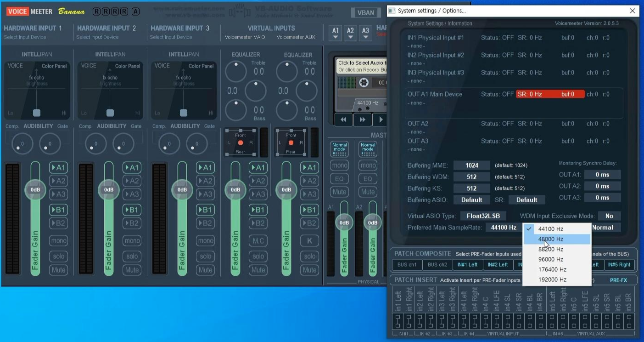644x342 pixels.
Task: Enable A2 routing on Hardware Input 2
Action: (132, 181)
